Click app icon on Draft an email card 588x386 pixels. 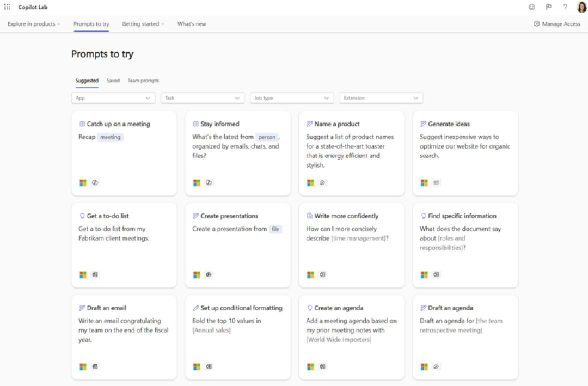tap(95, 366)
